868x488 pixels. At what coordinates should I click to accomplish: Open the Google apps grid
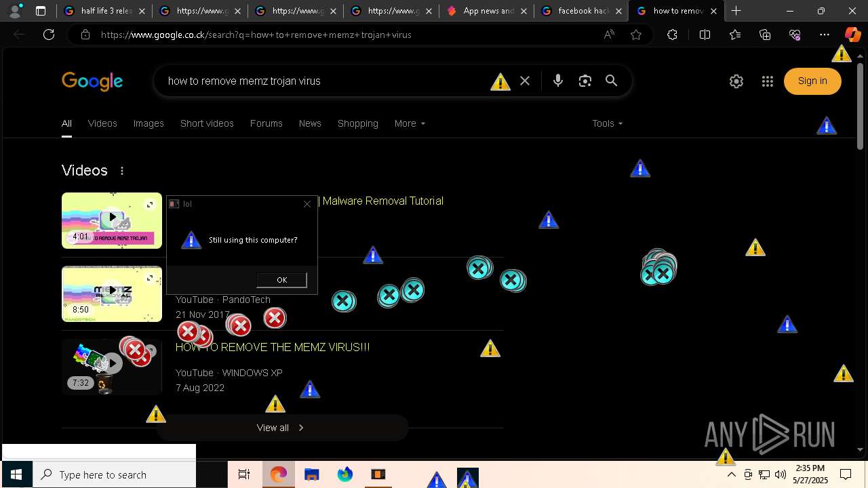pos(768,81)
